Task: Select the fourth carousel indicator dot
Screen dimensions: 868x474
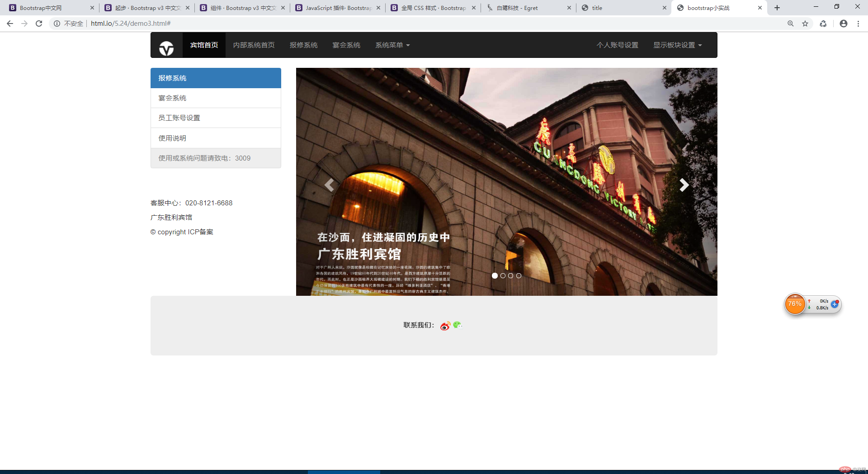Action: click(519, 275)
